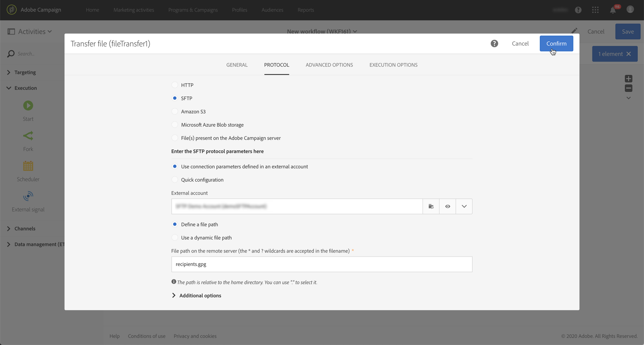The width and height of the screenshot is (644, 345).
Task: Choose Quick configuration option
Action: (175, 180)
